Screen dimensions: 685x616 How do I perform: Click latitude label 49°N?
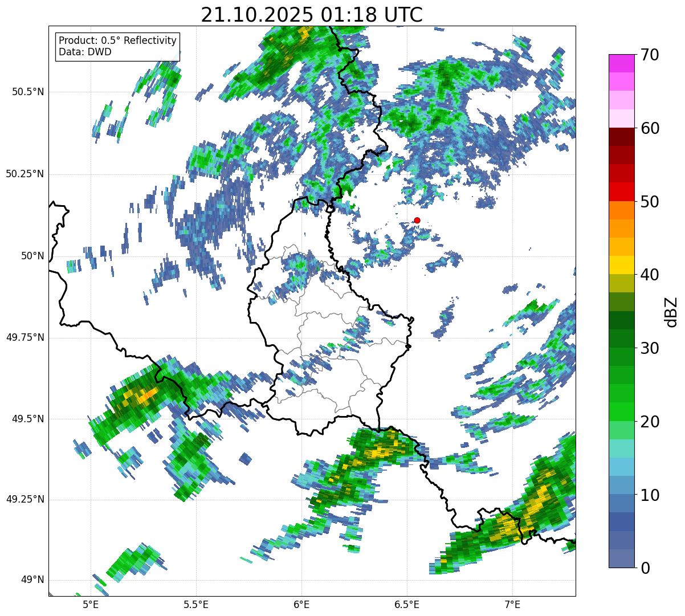(x=33, y=580)
